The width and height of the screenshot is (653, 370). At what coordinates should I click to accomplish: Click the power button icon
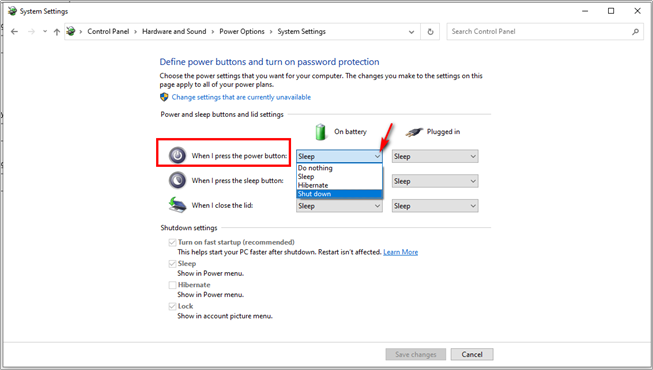click(x=177, y=156)
